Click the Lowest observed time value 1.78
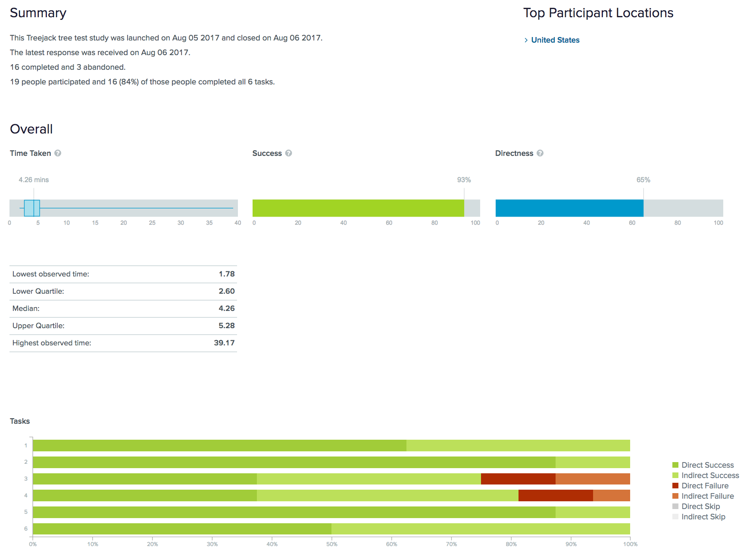756x559 pixels. 227,274
